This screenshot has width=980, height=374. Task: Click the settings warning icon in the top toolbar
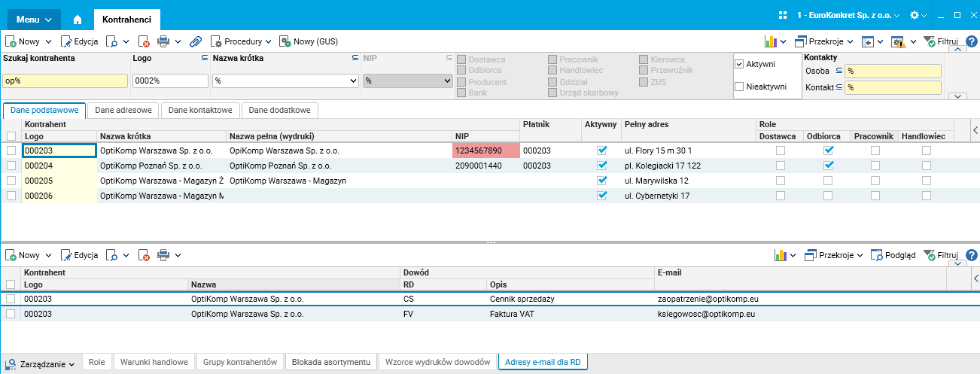point(897,41)
